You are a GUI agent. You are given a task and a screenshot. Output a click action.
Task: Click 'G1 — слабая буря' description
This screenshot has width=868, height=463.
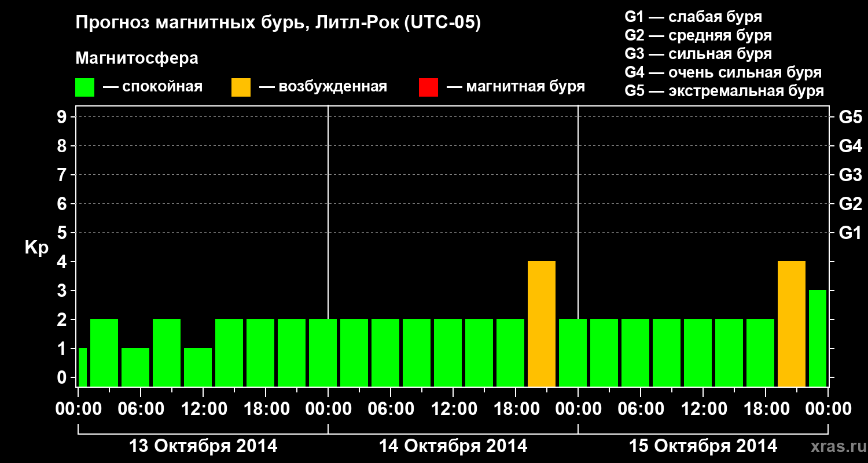coord(693,17)
